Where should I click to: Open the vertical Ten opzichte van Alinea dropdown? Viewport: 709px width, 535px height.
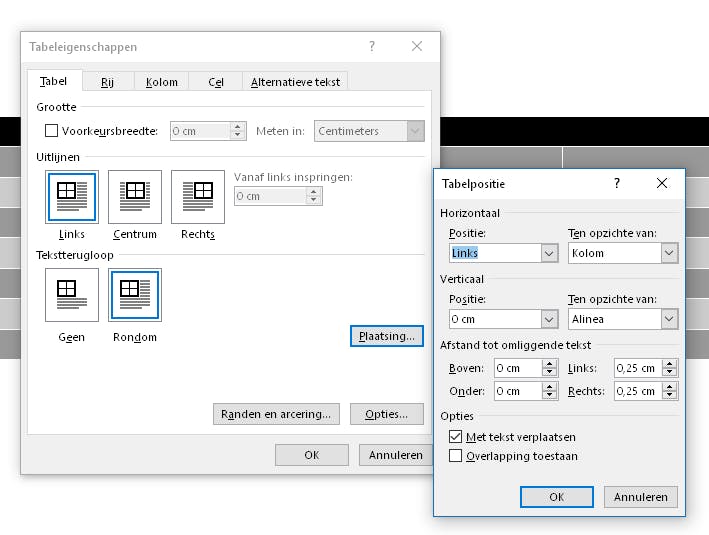click(669, 319)
